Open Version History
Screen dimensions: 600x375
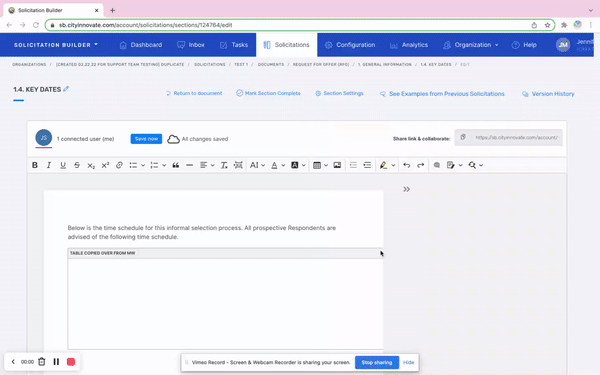pyautogui.click(x=548, y=94)
